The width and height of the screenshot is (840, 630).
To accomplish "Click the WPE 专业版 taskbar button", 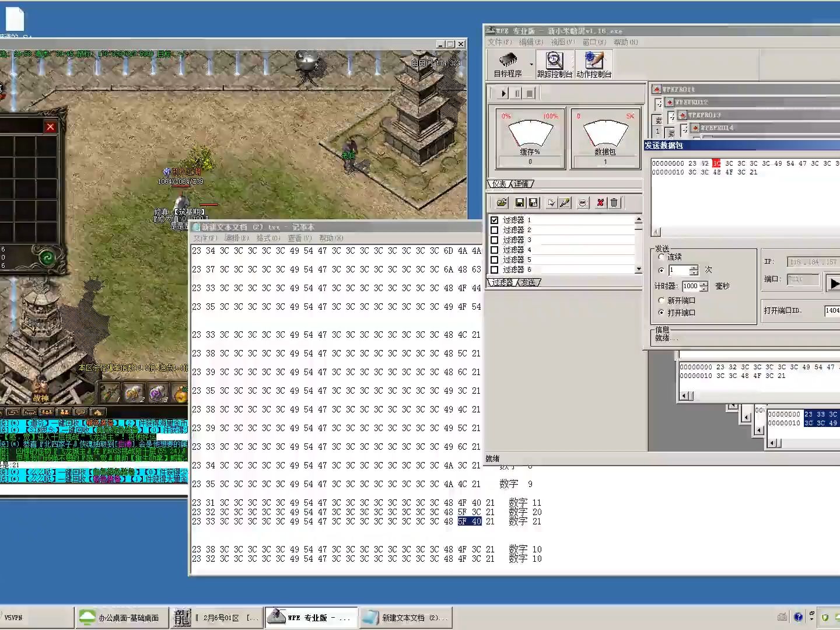I will (311, 618).
